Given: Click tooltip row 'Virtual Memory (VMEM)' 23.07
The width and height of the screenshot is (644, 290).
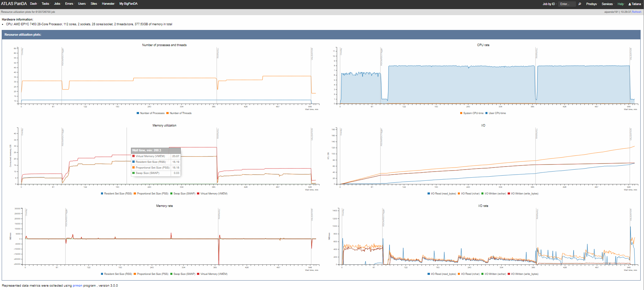Looking at the screenshot, I should [x=156, y=156].
